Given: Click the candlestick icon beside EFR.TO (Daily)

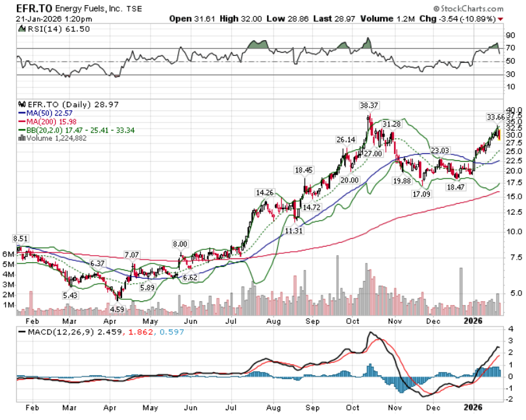Looking at the screenshot, I should coord(22,105).
